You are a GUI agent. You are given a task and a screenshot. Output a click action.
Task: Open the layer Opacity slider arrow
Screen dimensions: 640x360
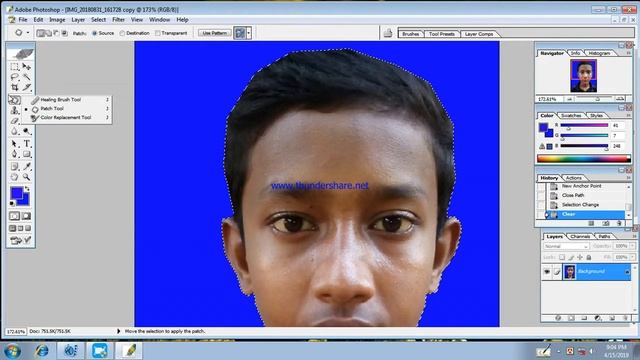(x=632, y=246)
